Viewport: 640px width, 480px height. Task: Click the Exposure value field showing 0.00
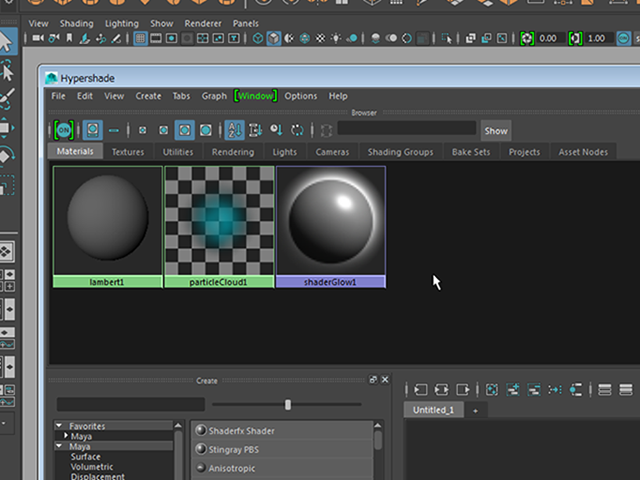click(551, 38)
